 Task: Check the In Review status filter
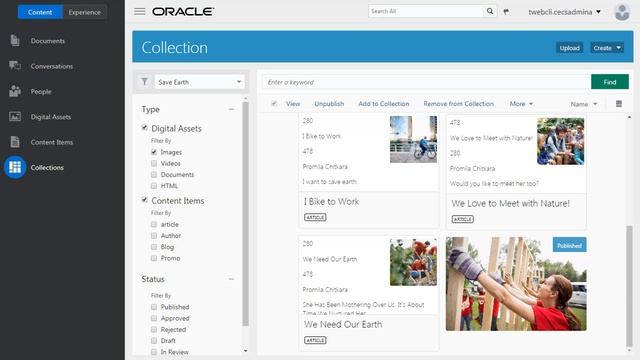(154, 352)
